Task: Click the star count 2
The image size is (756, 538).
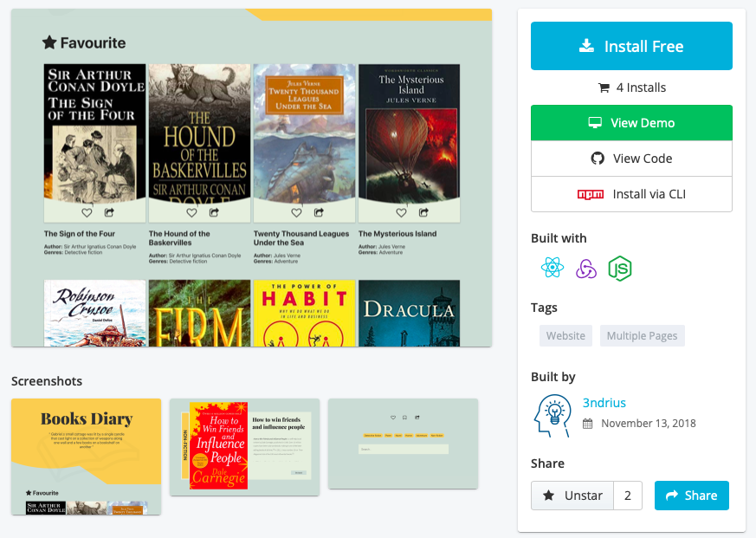Action: pos(628,496)
